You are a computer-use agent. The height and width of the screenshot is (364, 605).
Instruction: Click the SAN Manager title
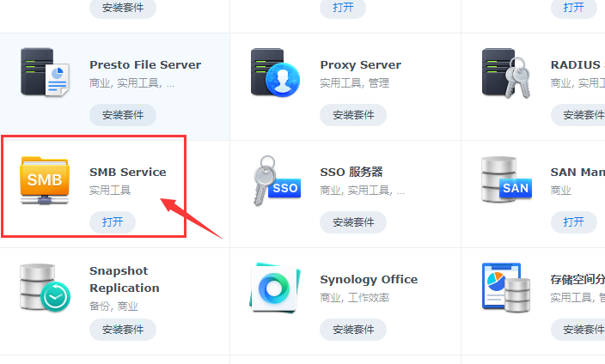(577, 172)
